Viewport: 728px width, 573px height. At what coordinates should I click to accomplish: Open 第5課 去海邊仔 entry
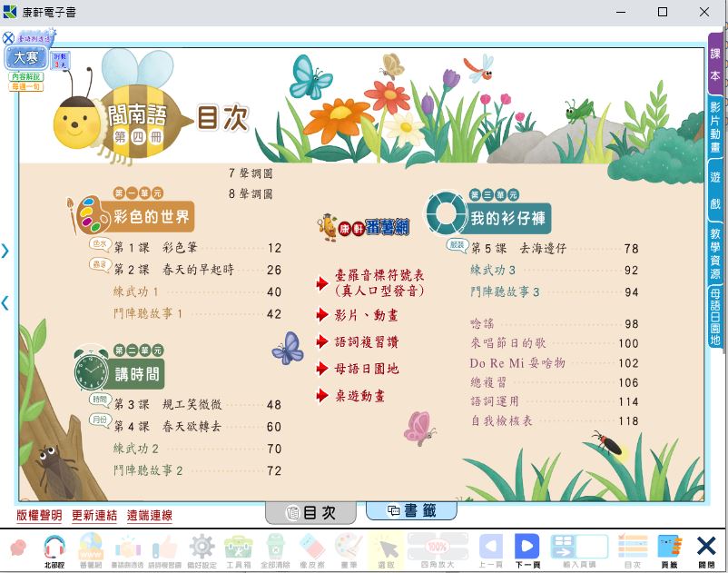click(555, 249)
